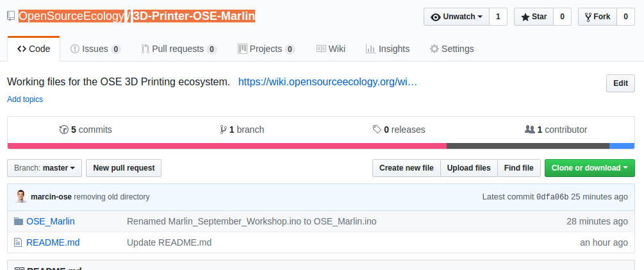Click the fork count 0
The width and height of the screenshot is (644, 270).
click(x=625, y=17)
